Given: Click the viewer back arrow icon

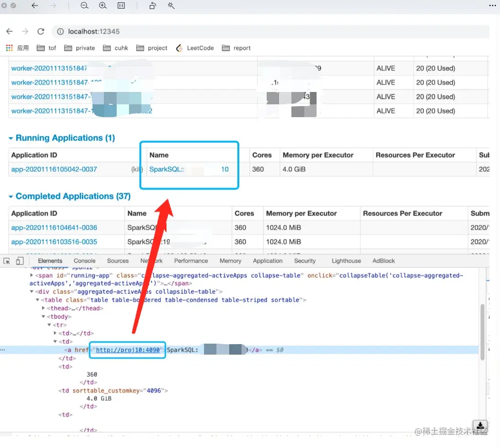Looking at the screenshot, I should 35,5.
